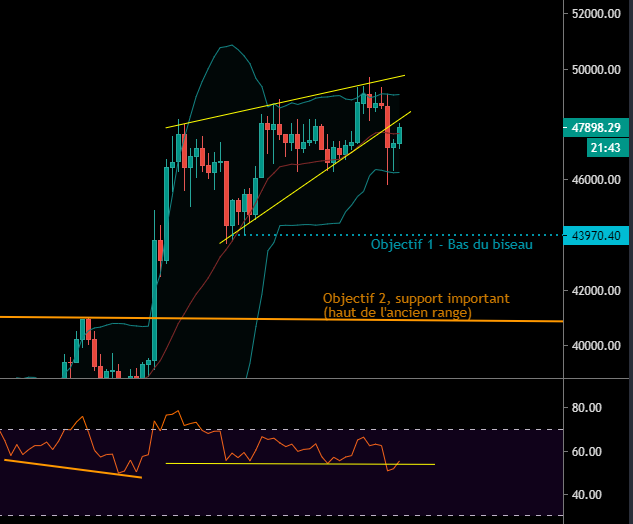Click the 46000.00 price axis label

coord(596,180)
